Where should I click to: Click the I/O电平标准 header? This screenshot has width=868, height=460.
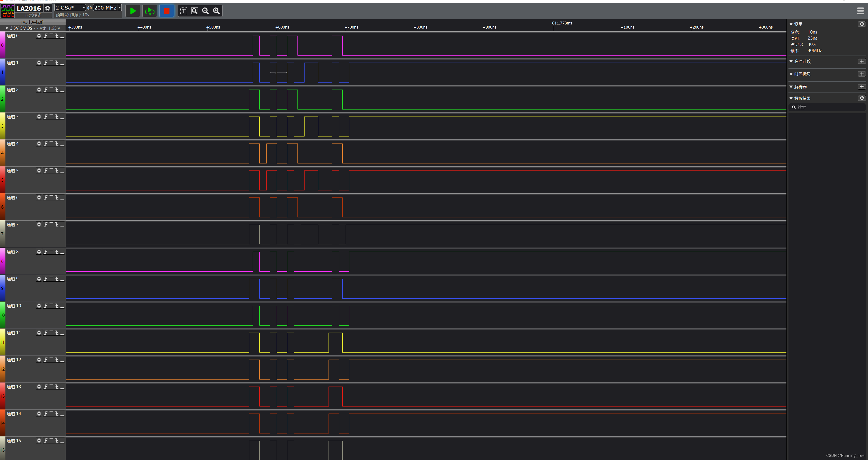coord(33,22)
